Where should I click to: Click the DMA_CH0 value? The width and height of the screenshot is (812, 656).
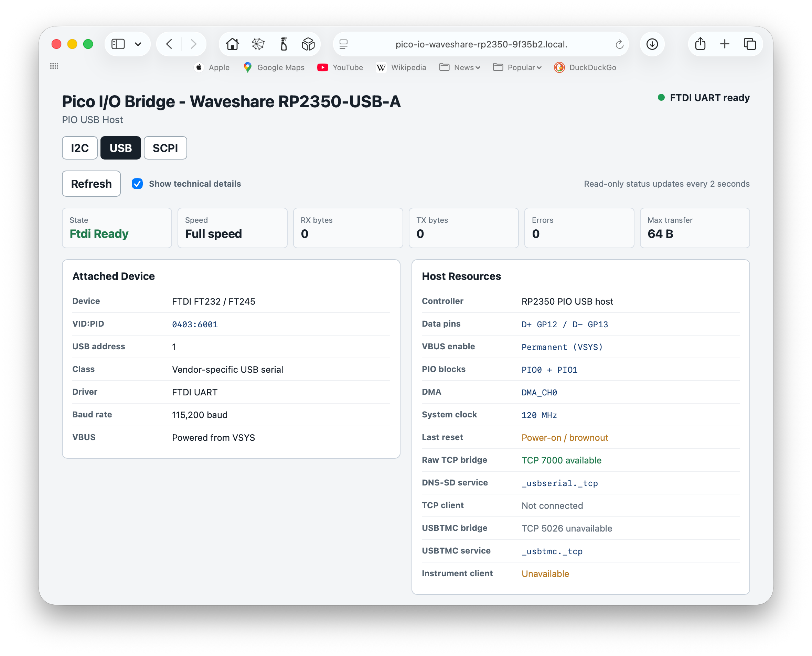click(x=539, y=392)
